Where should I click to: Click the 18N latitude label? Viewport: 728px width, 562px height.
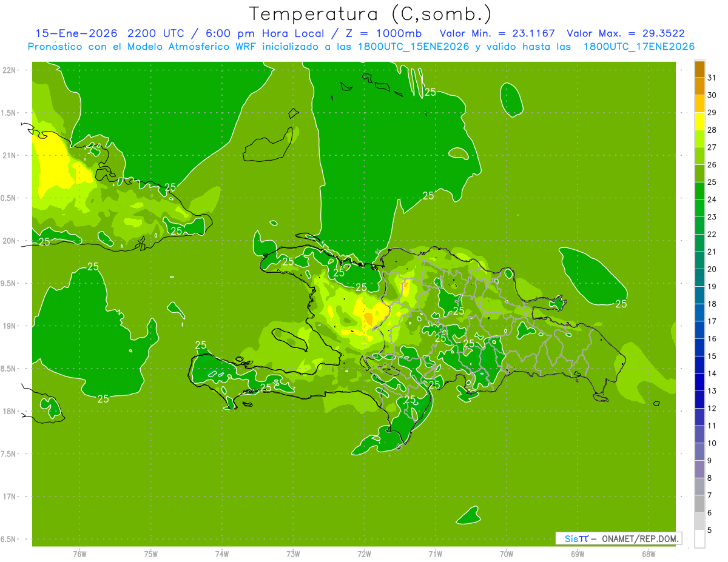(9, 411)
